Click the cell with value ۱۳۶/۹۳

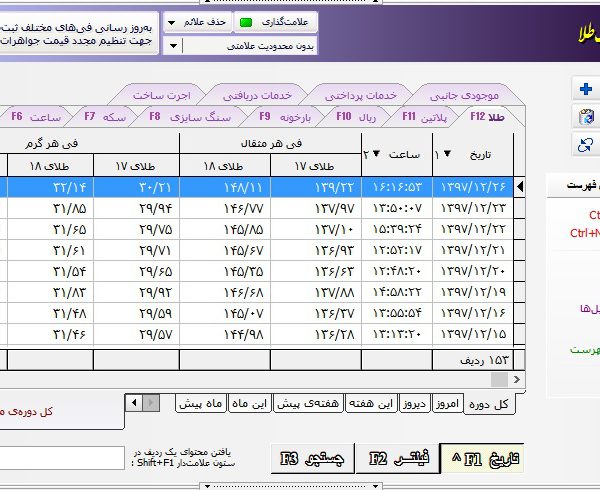pos(316,250)
